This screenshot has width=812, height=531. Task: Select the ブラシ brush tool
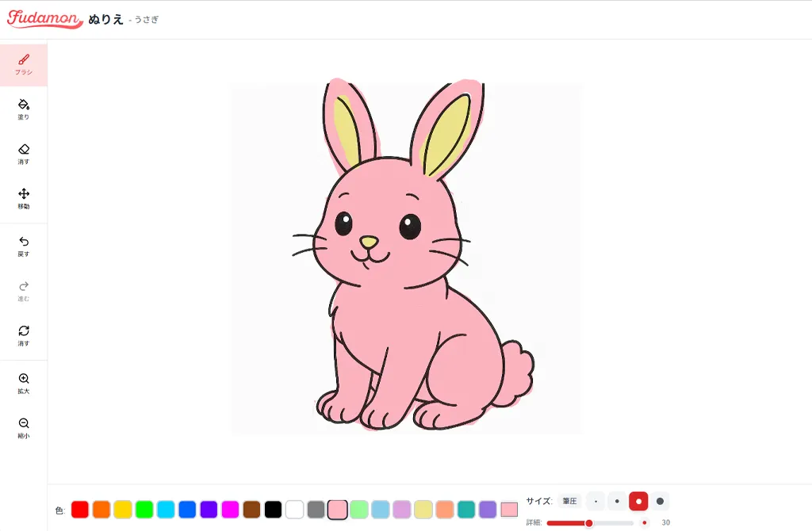(24, 63)
